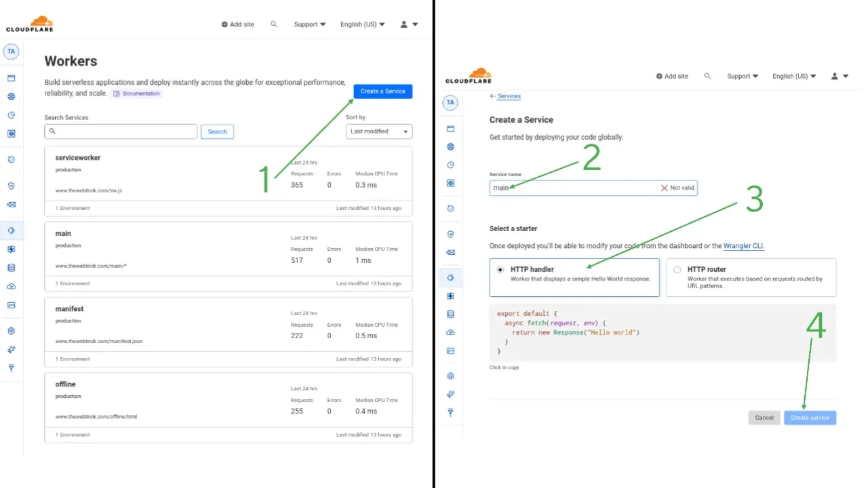Click the search magnifier in left panel header

pyautogui.click(x=274, y=24)
